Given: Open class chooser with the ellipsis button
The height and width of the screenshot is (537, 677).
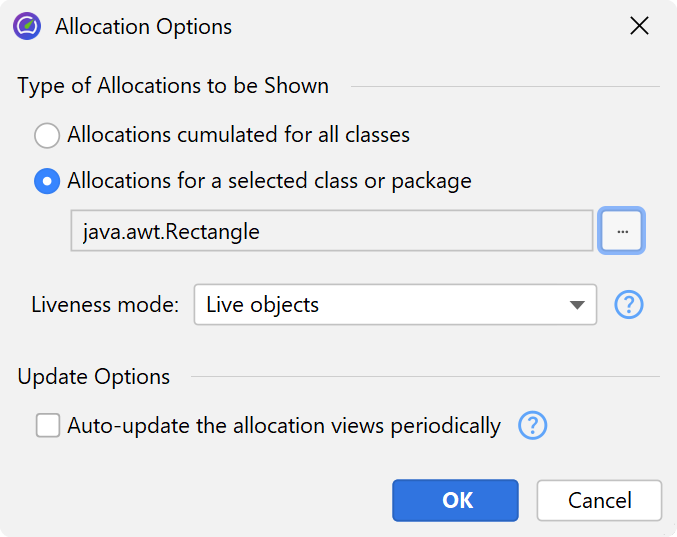Looking at the screenshot, I should (622, 231).
